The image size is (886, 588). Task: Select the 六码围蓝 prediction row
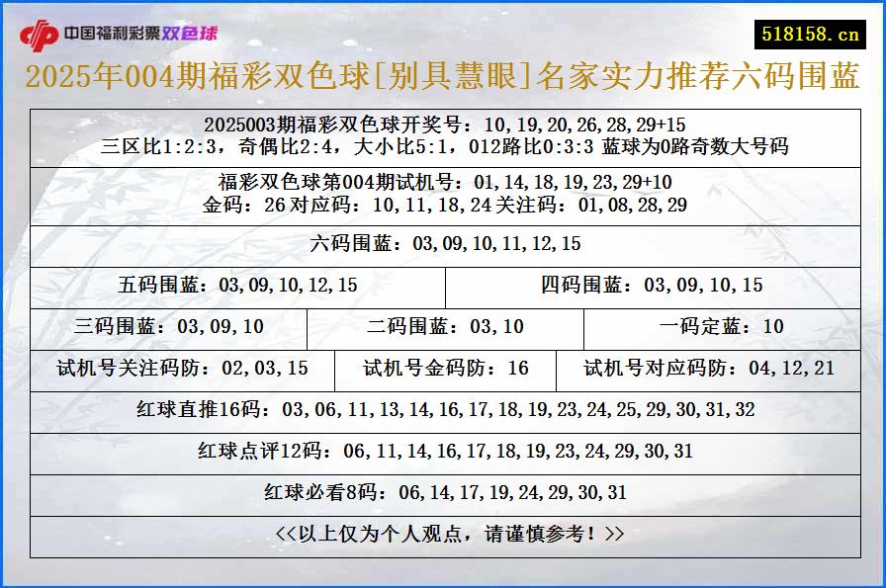(443, 243)
